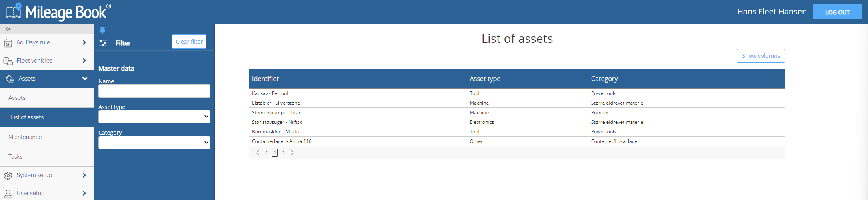Expand the 60-Days rule menu chevron
Screen dimensions: 868x200
[x=84, y=42]
